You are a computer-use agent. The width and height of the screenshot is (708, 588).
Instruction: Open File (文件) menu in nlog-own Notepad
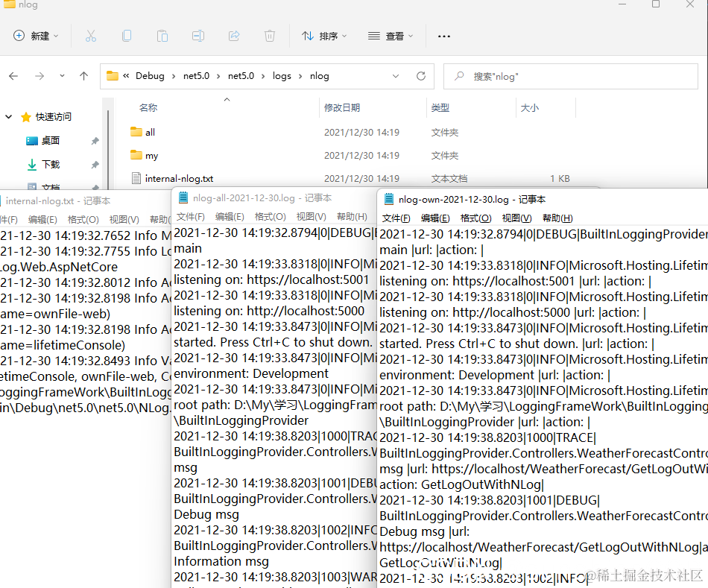click(396, 218)
